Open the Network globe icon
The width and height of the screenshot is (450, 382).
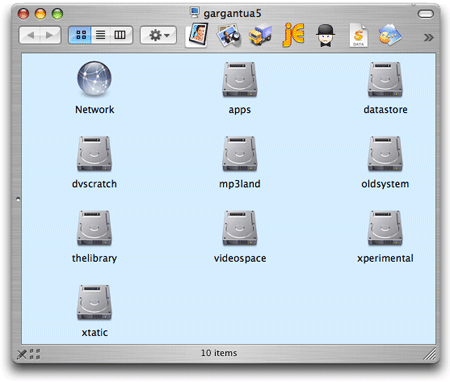click(x=94, y=79)
